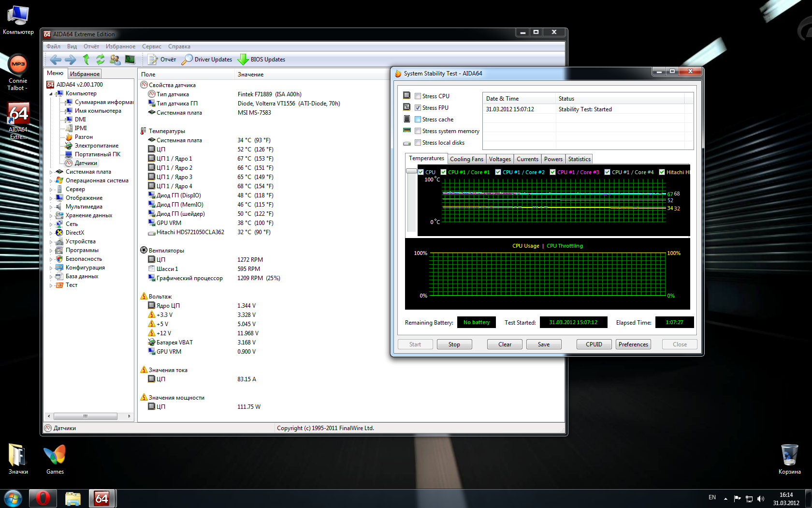812x508 pixels.
Task: Click the Save button
Action: click(544, 344)
